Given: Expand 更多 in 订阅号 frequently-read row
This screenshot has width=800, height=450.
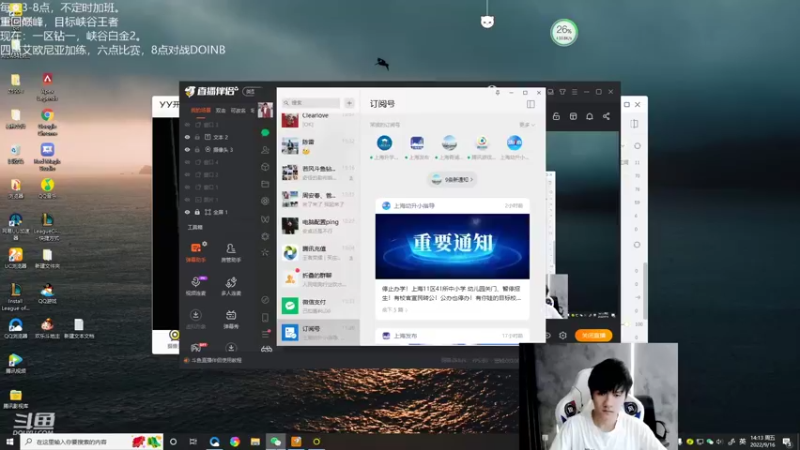Looking at the screenshot, I should click(x=527, y=124).
